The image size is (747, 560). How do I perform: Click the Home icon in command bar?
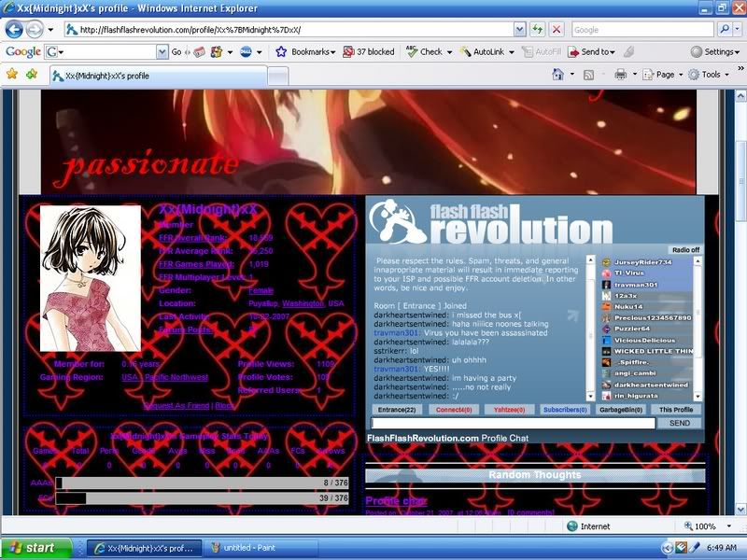pos(558,74)
